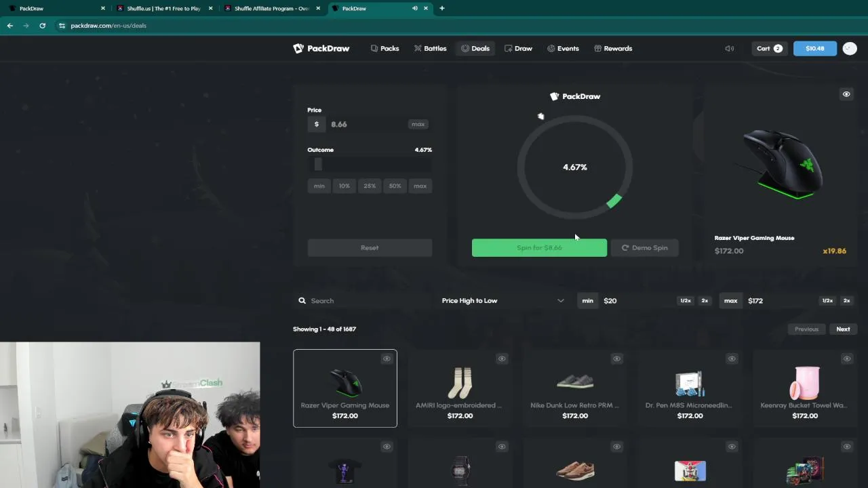Set outcome to 50%
The image size is (868, 488).
[x=395, y=186]
